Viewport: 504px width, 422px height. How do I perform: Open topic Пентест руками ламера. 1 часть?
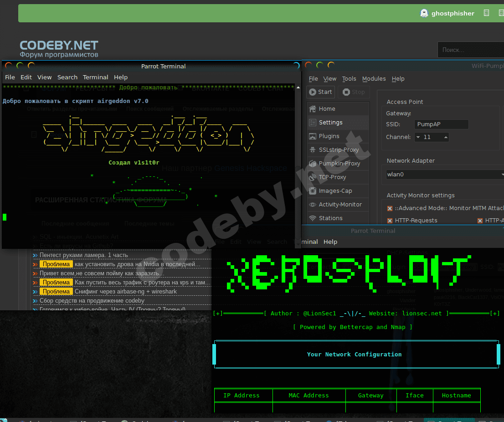[x=83, y=255]
